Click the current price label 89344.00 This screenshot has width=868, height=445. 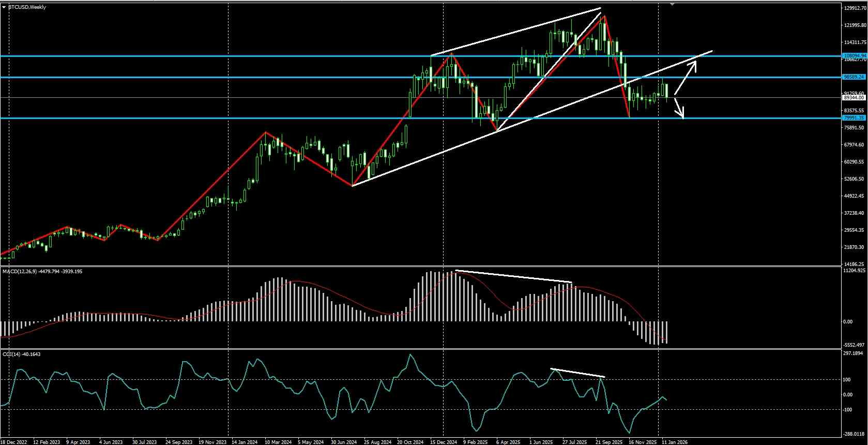coord(854,97)
